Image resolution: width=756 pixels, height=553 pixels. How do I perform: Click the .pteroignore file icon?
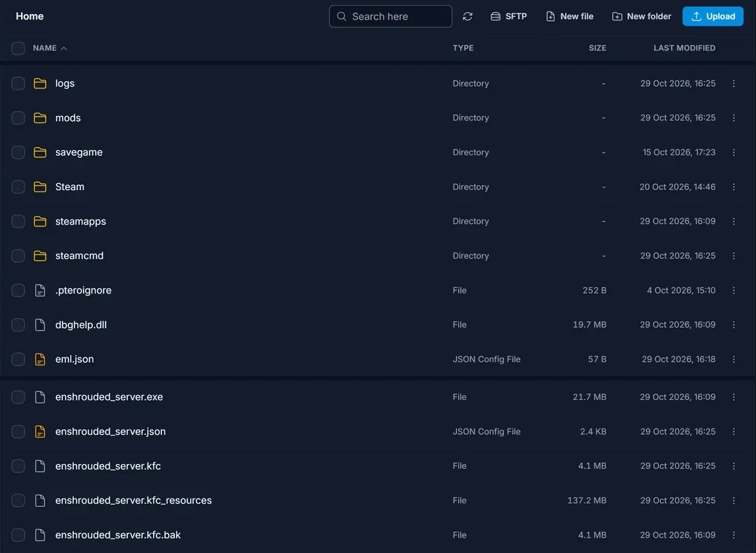40,290
